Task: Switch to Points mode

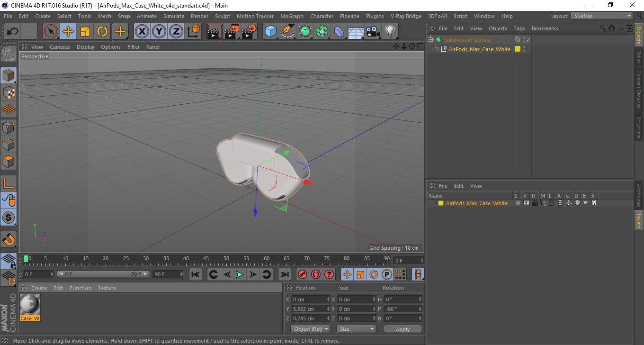Action: [9, 127]
